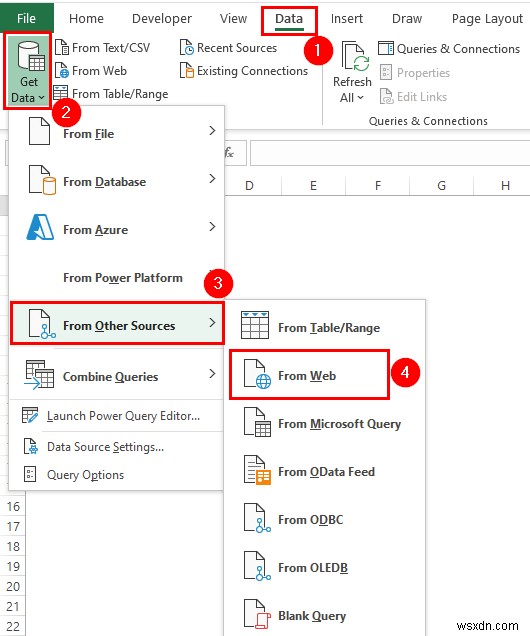Select column H header
This screenshot has width=530, height=636.
(x=505, y=186)
